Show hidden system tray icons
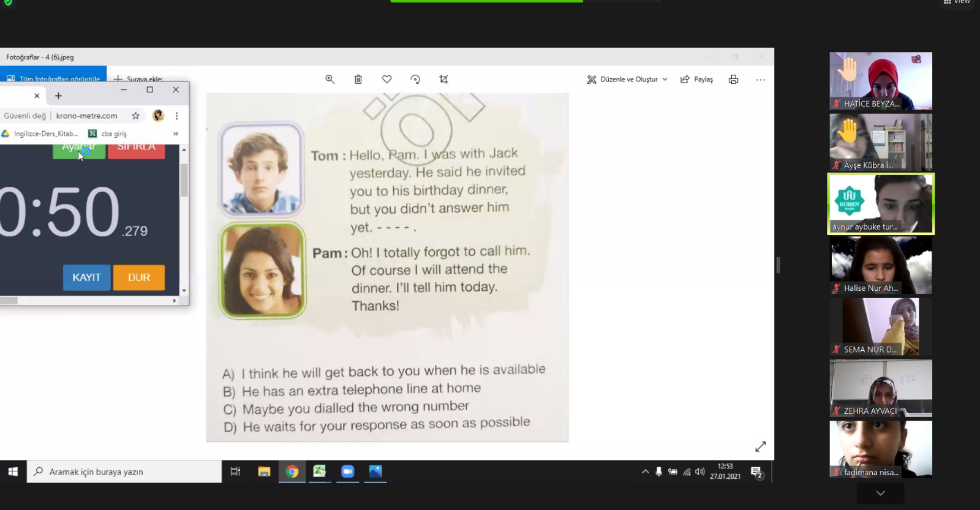 [645, 471]
